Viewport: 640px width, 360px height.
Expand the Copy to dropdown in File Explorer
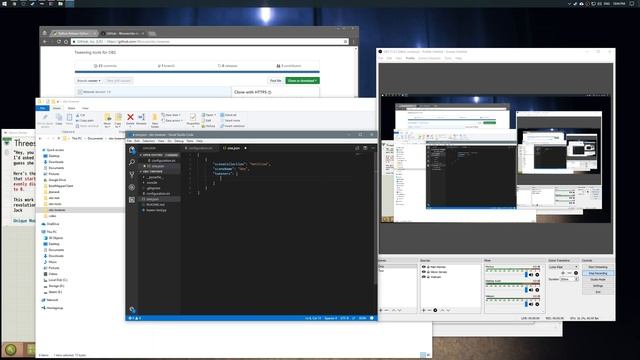point(118,126)
